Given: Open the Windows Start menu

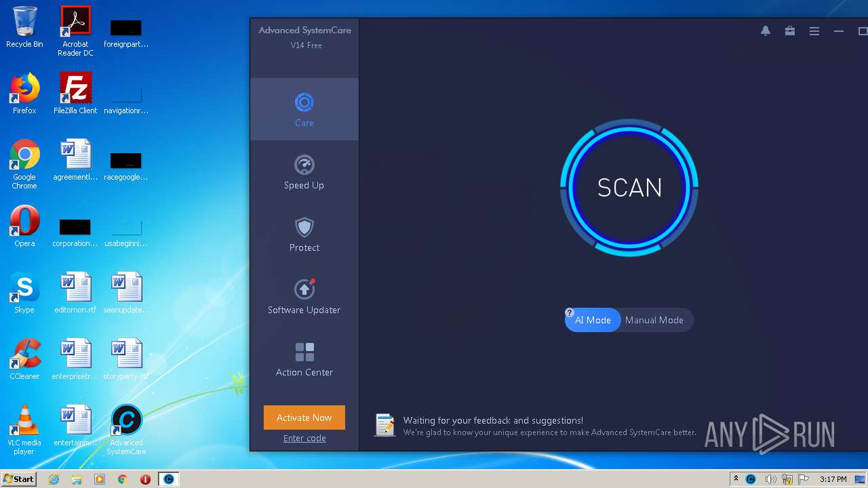Looking at the screenshot, I should [x=19, y=479].
